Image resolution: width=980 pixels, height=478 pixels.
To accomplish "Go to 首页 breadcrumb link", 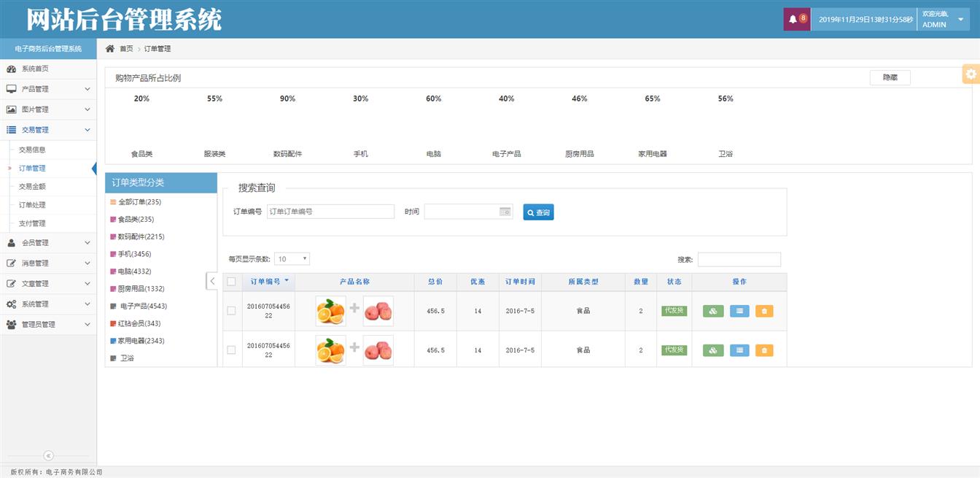I will click(126, 49).
